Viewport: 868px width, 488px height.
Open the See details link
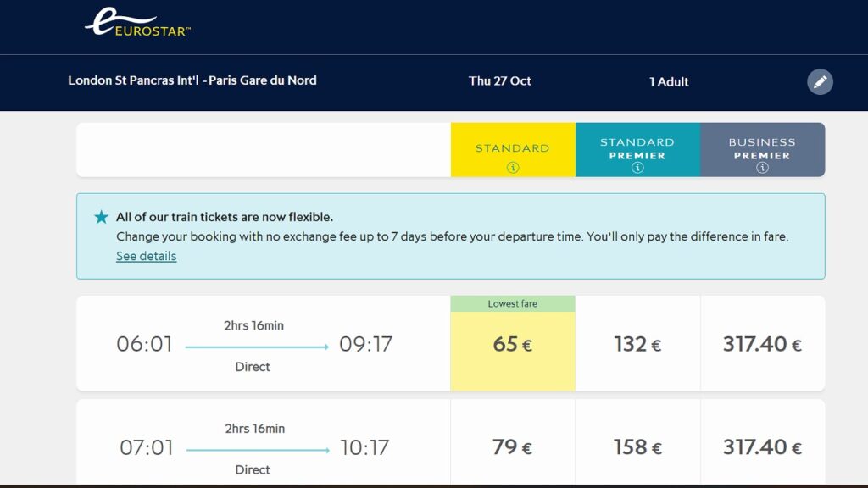point(146,256)
